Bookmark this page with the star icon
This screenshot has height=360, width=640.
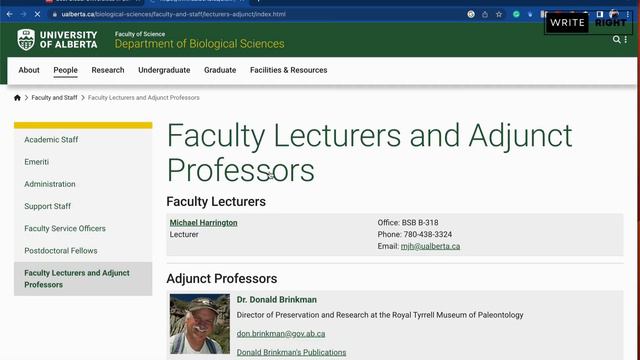pos(499,14)
